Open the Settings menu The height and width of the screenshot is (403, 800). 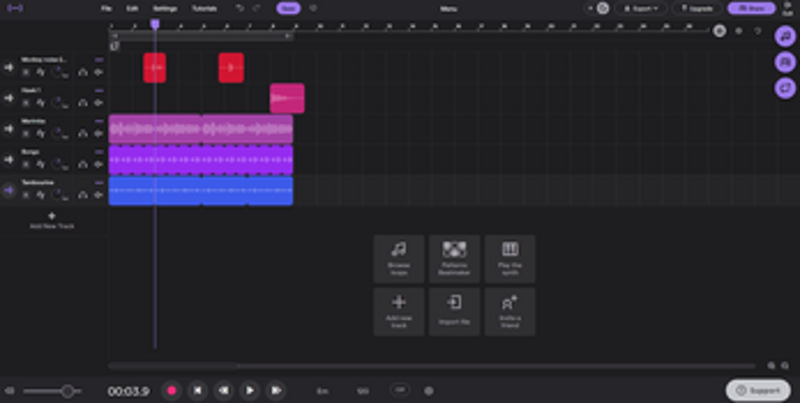(x=165, y=9)
